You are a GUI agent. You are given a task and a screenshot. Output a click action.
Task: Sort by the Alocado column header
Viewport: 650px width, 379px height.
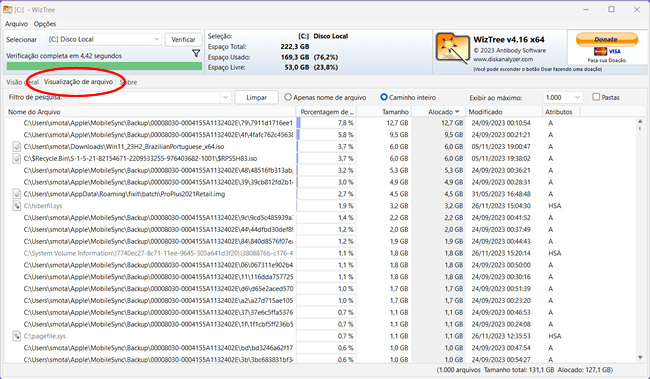(x=439, y=112)
